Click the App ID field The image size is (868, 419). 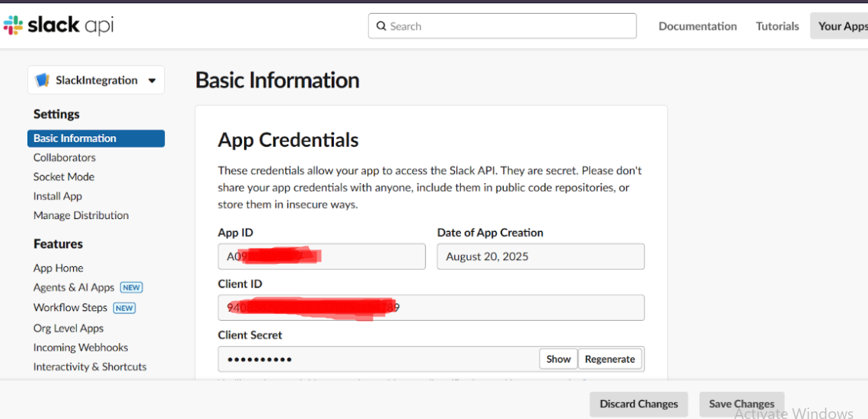tap(322, 256)
